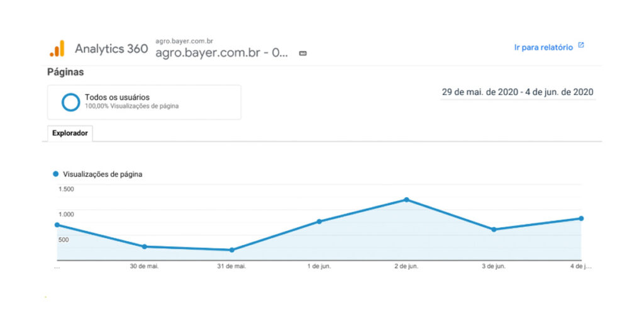Click the first data point at chart's left edge

57,225
